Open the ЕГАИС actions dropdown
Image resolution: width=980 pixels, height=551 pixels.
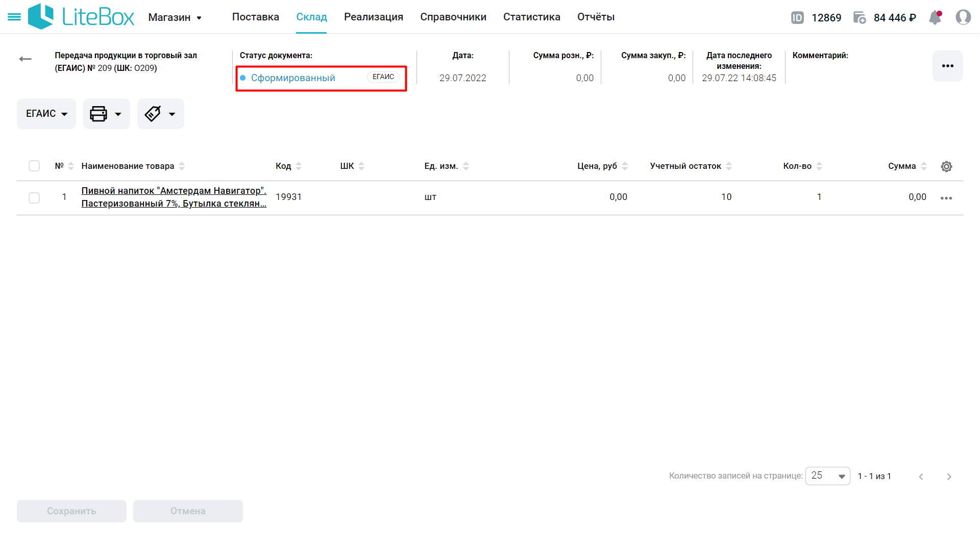pos(46,114)
